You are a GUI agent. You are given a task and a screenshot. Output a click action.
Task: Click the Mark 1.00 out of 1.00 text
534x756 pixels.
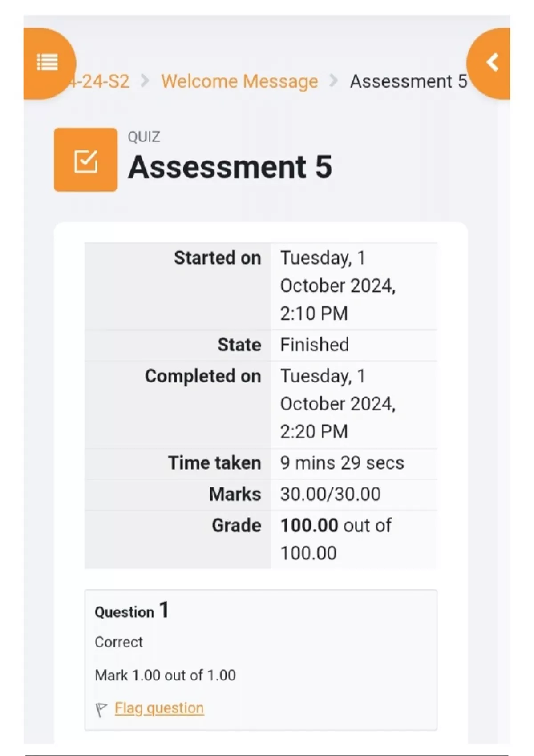click(165, 675)
